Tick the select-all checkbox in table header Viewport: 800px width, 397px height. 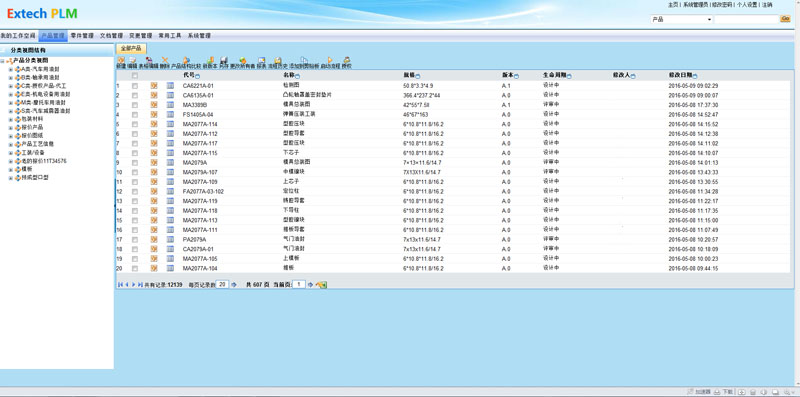click(135, 76)
